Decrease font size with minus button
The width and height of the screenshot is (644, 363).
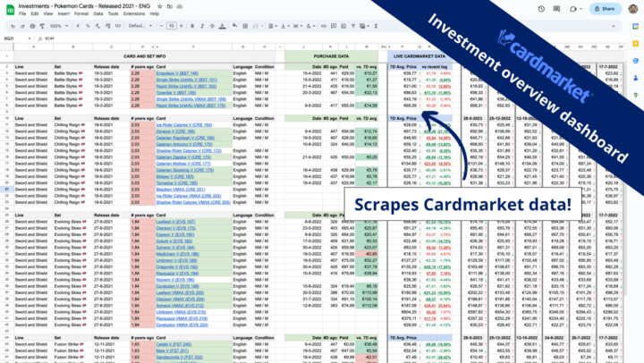pos(161,26)
